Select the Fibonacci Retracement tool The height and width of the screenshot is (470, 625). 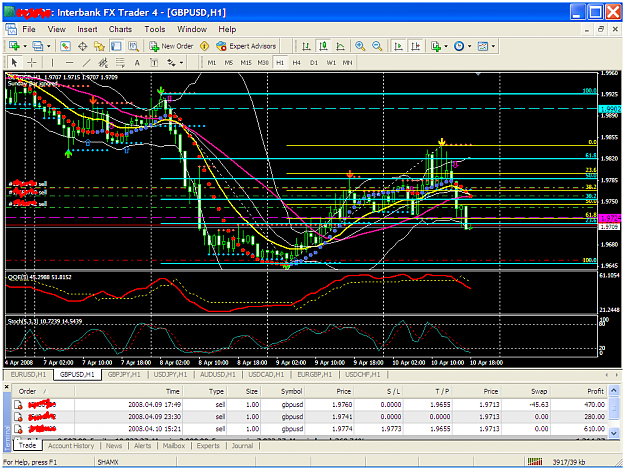(120, 63)
